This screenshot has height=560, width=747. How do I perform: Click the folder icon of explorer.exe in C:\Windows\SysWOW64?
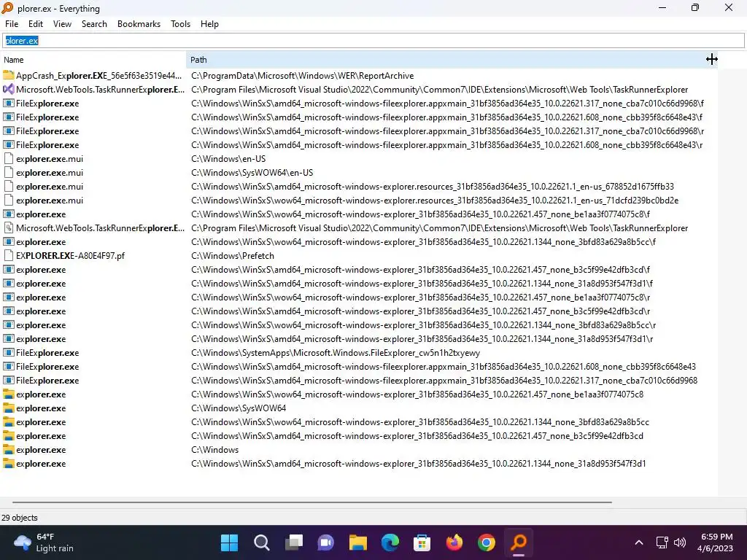tap(8, 408)
